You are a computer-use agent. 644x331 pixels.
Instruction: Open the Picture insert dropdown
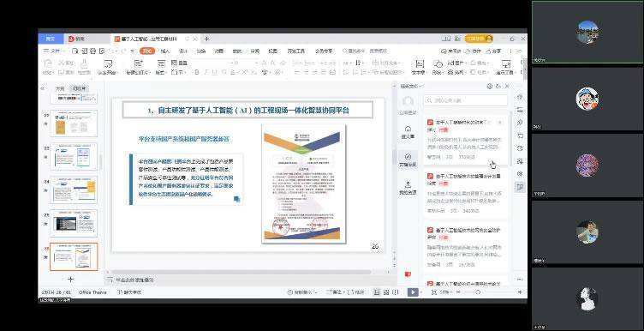[456, 63]
